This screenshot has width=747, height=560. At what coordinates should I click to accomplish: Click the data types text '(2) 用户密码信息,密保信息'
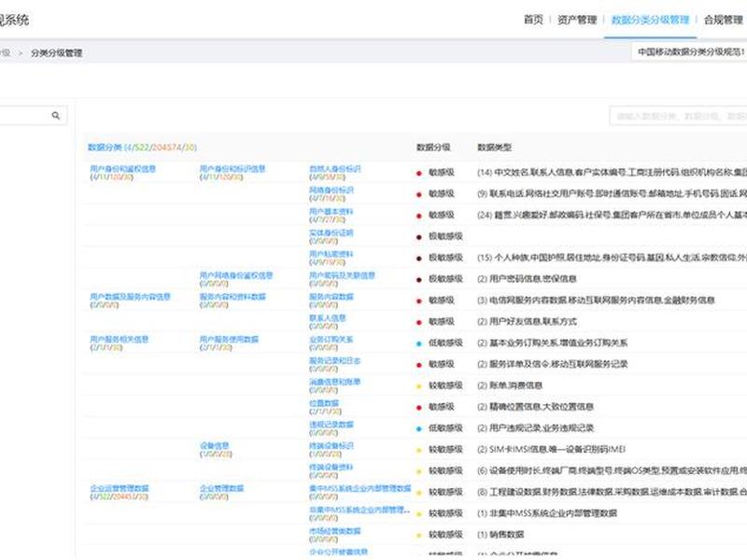(x=527, y=279)
